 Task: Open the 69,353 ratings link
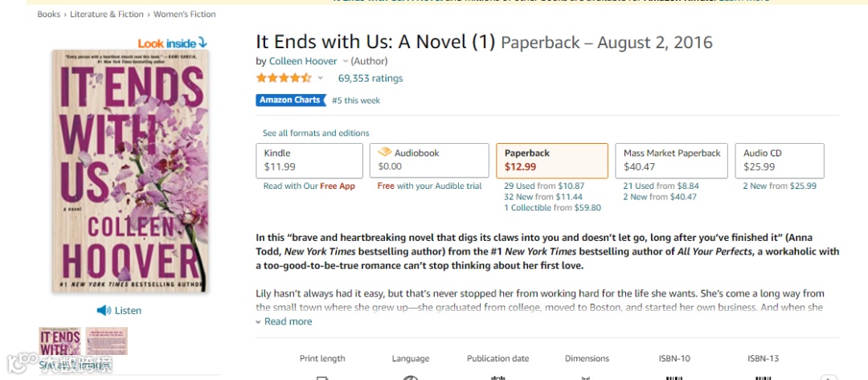pyautogui.click(x=371, y=78)
